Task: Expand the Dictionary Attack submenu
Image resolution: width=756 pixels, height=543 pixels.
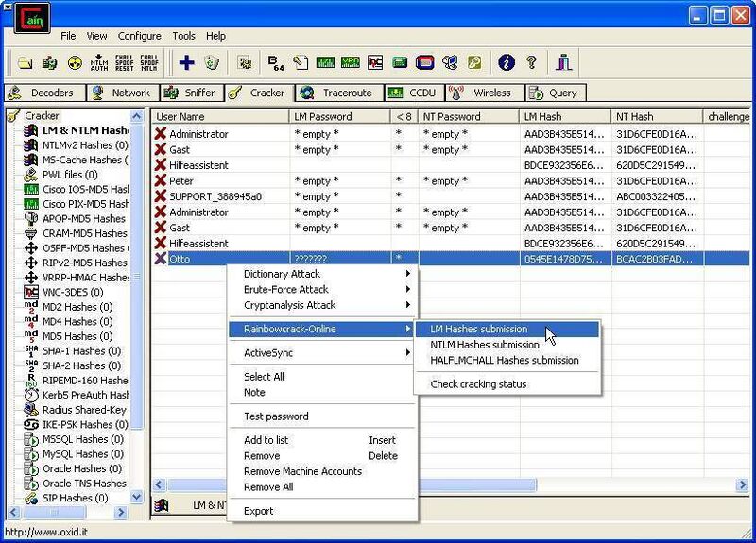Action: (322, 274)
